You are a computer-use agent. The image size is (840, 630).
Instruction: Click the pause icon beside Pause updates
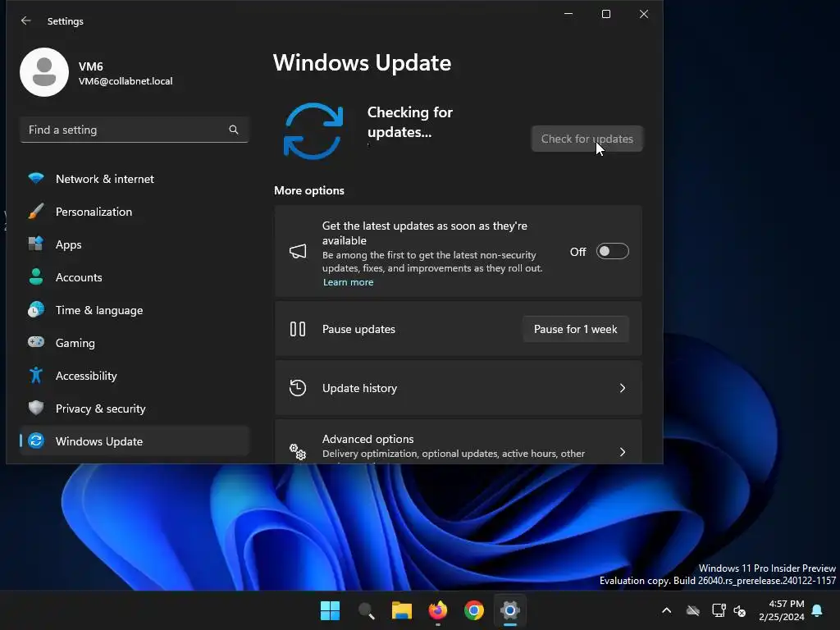(x=298, y=329)
